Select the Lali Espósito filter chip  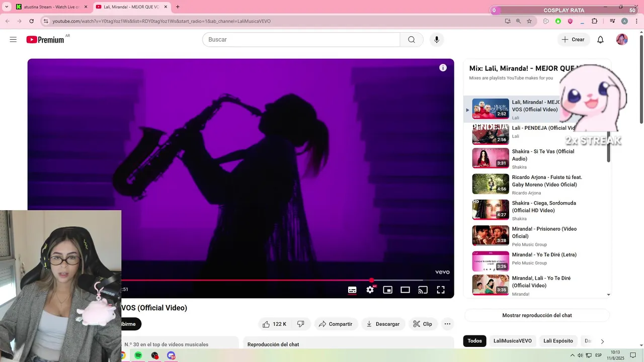558,341
